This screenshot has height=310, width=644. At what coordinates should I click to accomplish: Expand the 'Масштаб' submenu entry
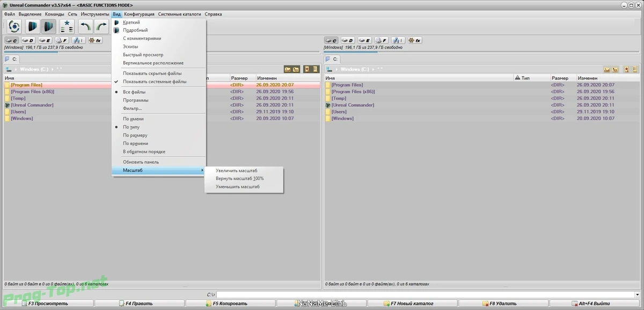[158, 170]
